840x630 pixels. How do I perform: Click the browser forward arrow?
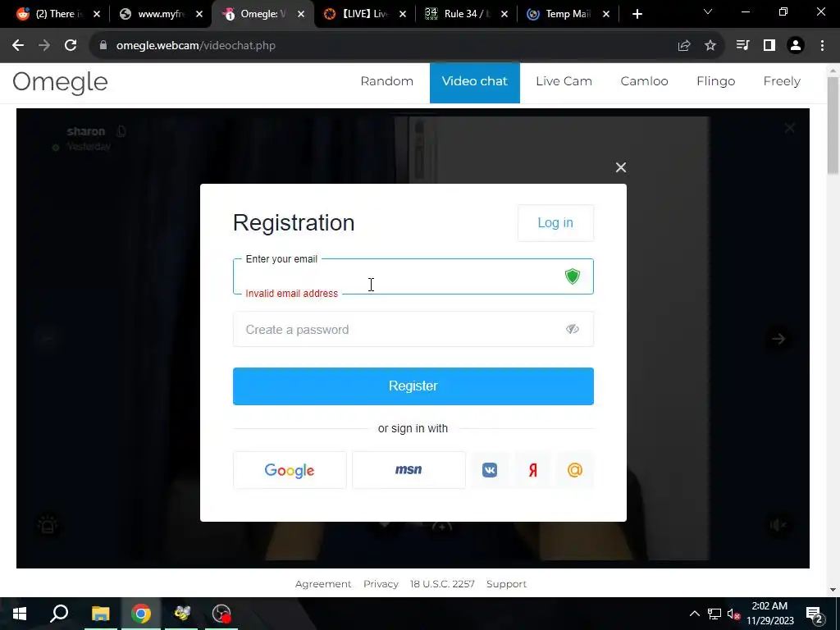44,46
